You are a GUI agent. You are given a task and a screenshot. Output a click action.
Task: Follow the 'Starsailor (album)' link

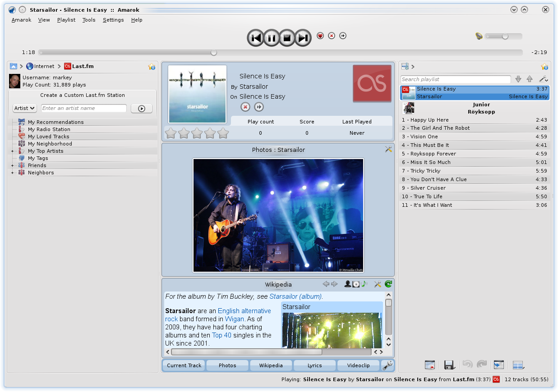(295, 296)
